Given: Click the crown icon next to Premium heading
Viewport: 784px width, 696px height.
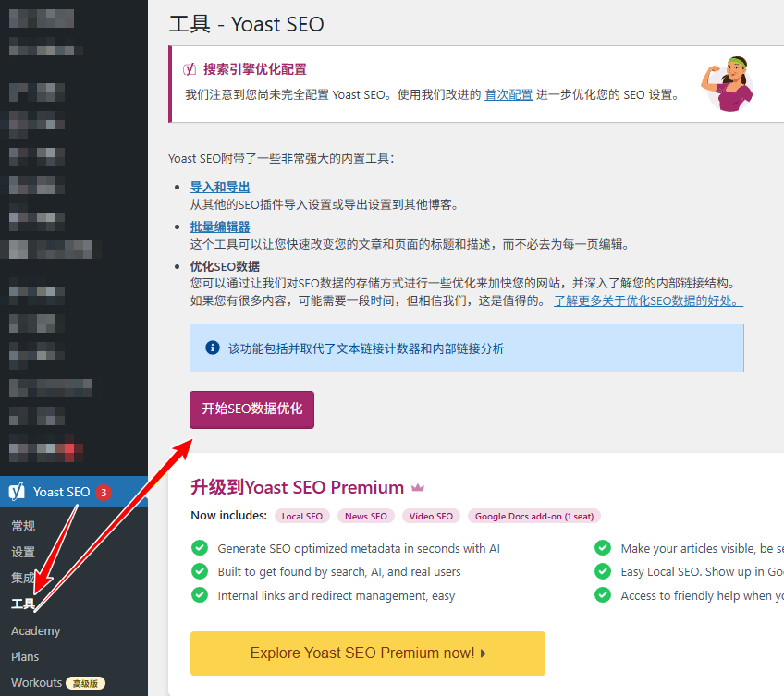Looking at the screenshot, I should coord(416,487).
